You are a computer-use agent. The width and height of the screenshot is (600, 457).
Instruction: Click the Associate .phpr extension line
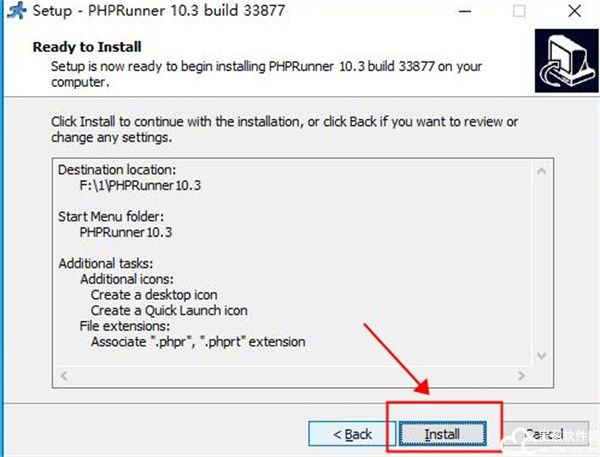pos(198,341)
